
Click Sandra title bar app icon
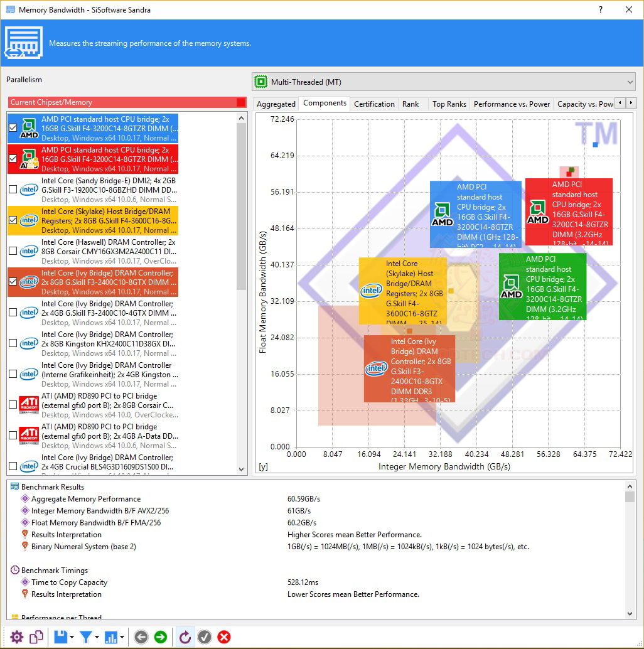pos(10,9)
